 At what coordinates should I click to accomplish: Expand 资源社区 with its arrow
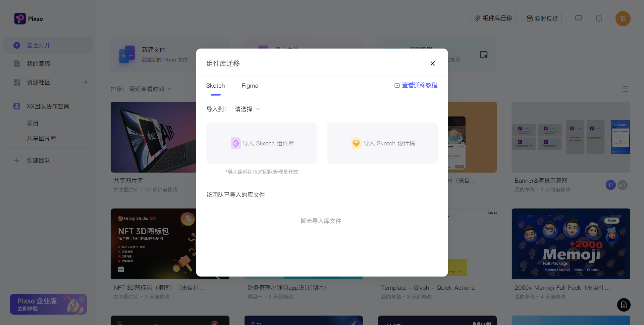(85, 82)
